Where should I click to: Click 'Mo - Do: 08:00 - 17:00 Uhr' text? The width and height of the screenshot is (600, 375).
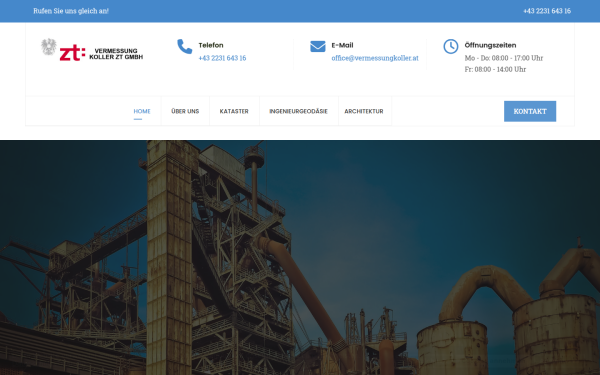pyautogui.click(x=504, y=58)
